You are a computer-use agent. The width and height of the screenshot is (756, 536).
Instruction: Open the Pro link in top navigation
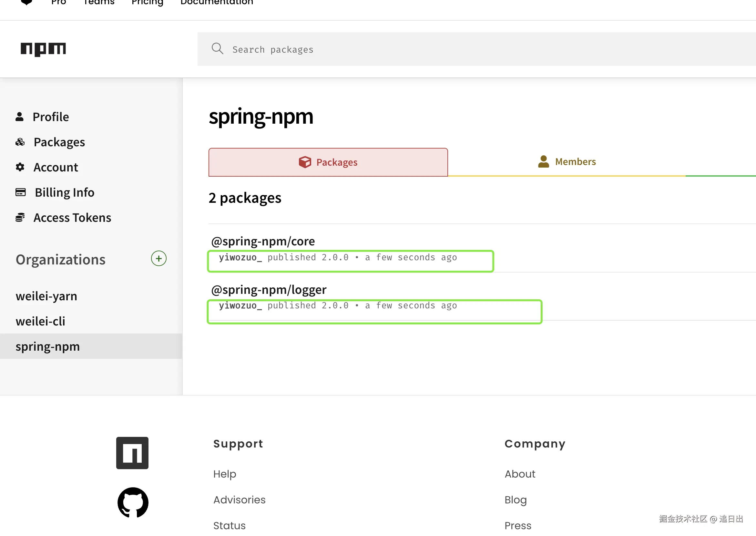(59, 2)
